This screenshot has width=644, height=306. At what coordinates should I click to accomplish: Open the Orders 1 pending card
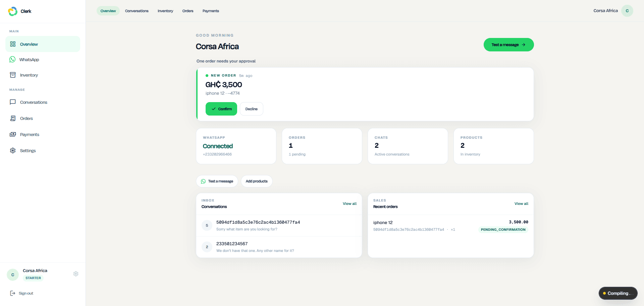pyautogui.click(x=322, y=146)
